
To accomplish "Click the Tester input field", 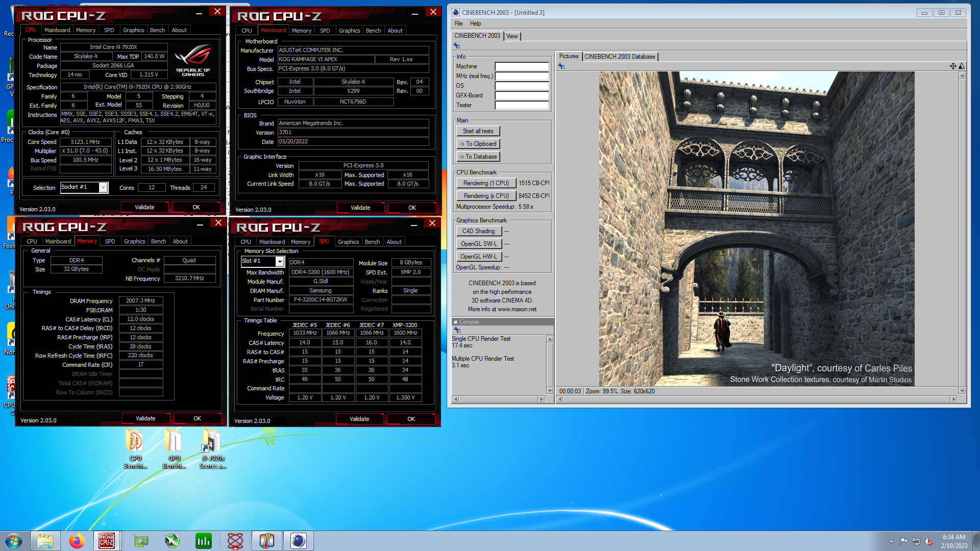I will click(522, 105).
